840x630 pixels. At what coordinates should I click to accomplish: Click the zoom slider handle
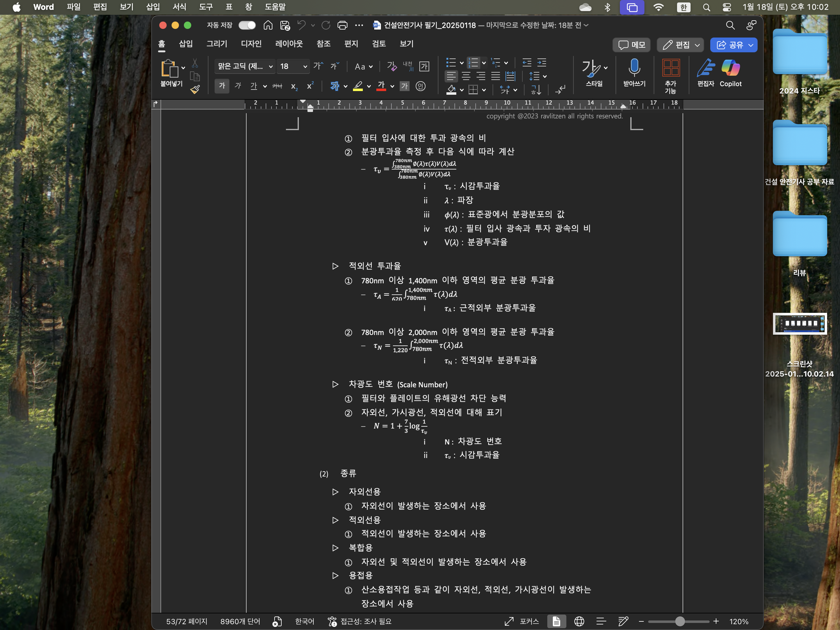680,621
